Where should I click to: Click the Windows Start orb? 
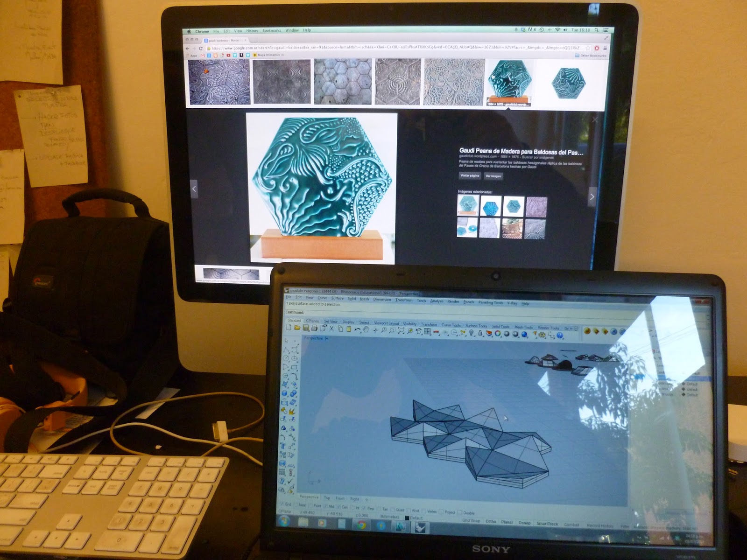[x=284, y=521]
